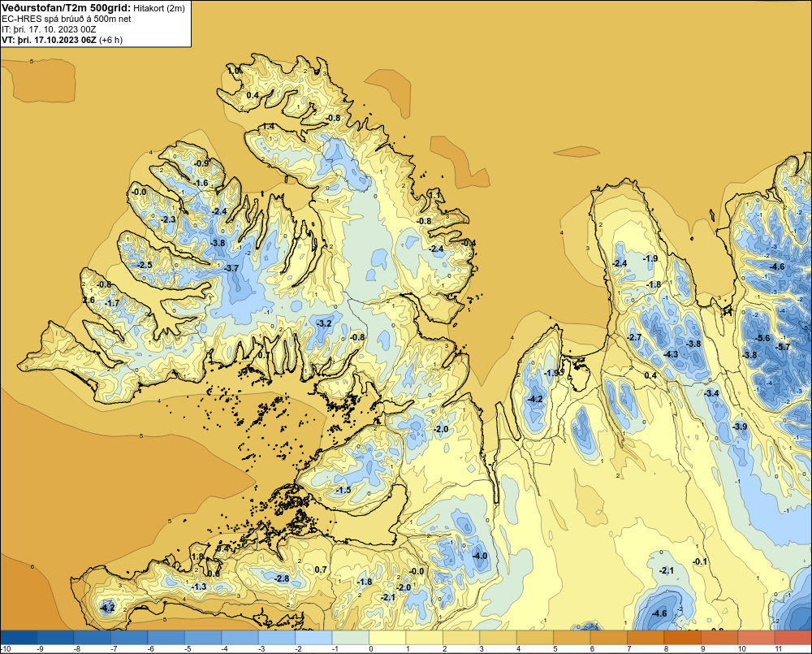Click the legend swatch between 10 and 11

pyautogui.click(x=757, y=637)
